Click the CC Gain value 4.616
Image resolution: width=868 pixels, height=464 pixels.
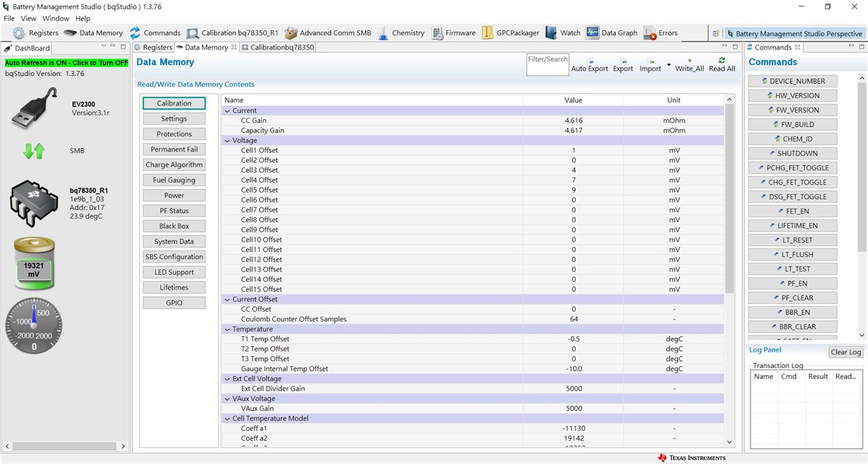[x=574, y=121]
